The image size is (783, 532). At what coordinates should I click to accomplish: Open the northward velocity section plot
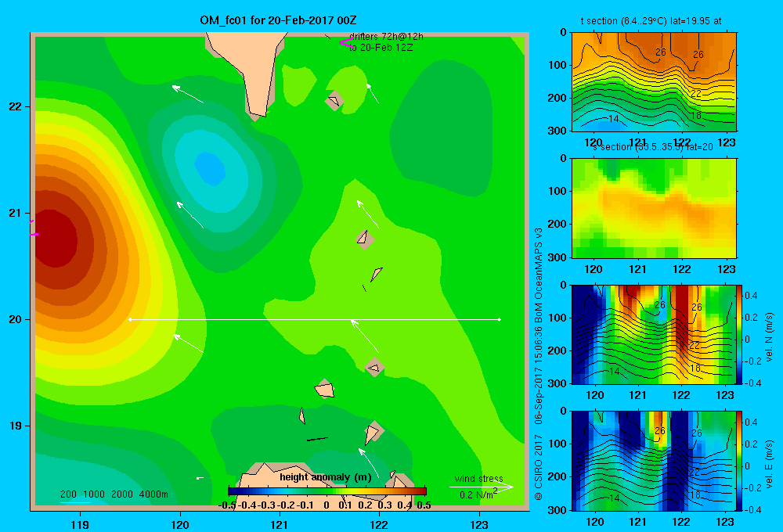pyautogui.click(x=654, y=334)
